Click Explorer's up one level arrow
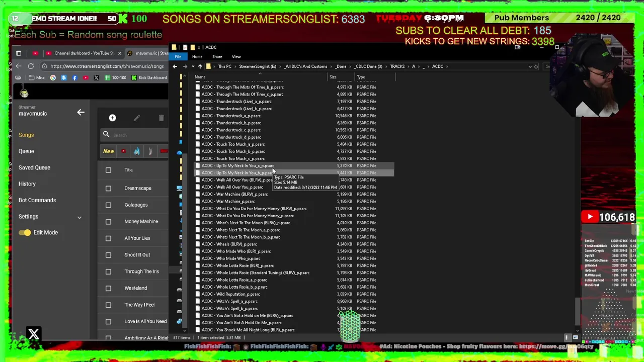644x362 pixels. pos(200,66)
